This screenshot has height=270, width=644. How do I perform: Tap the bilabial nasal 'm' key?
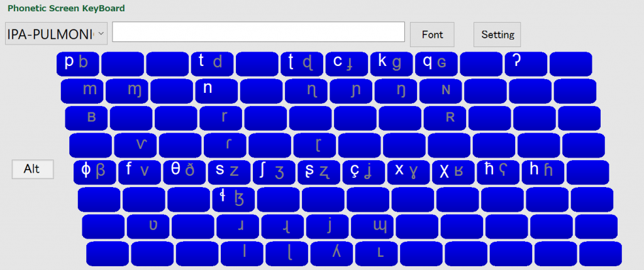pyautogui.click(x=82, y=91)
